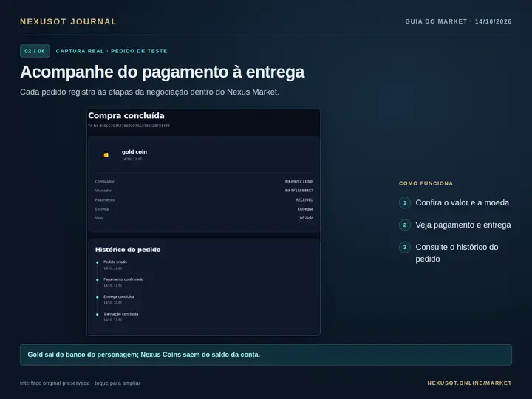Select the 'Entrega concluída' timeline dot
The image size is (532, 399).
tap(98, 297)
